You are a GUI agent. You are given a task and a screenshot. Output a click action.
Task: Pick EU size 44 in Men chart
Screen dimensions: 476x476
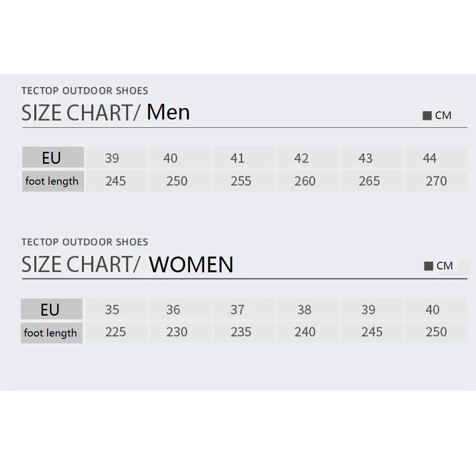[x=429, y=158]
